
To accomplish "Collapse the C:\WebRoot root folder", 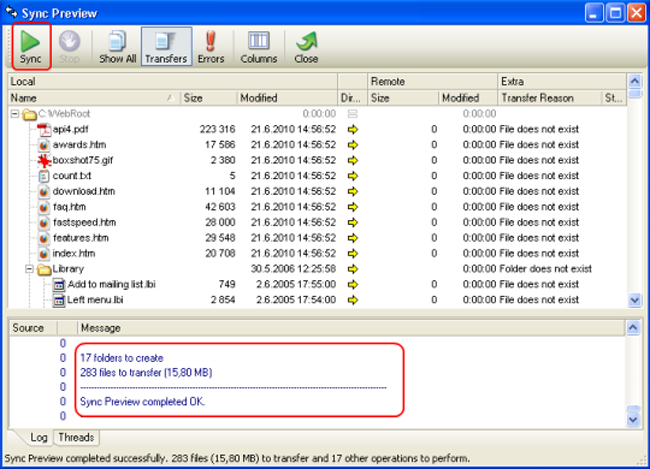I will 15,114.
